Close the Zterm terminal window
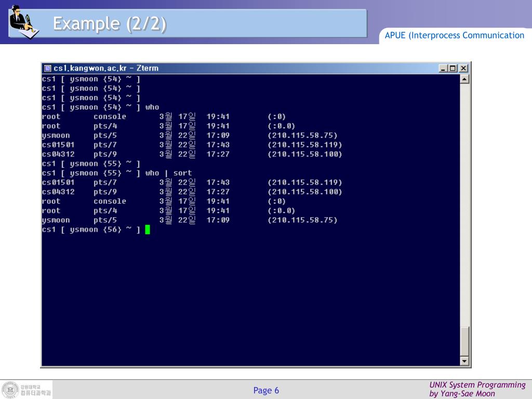Screen dimensions: 532x399 [463, 68]
